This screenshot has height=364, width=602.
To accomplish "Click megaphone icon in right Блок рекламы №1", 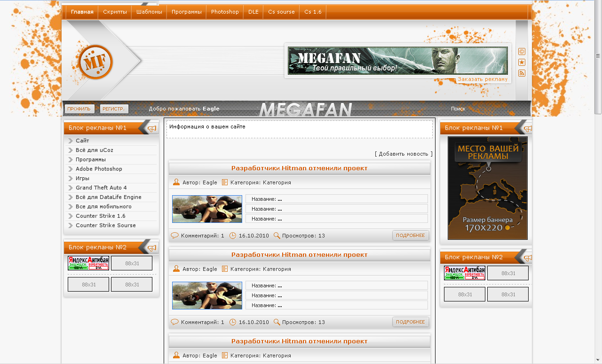I will click(528, 128).
